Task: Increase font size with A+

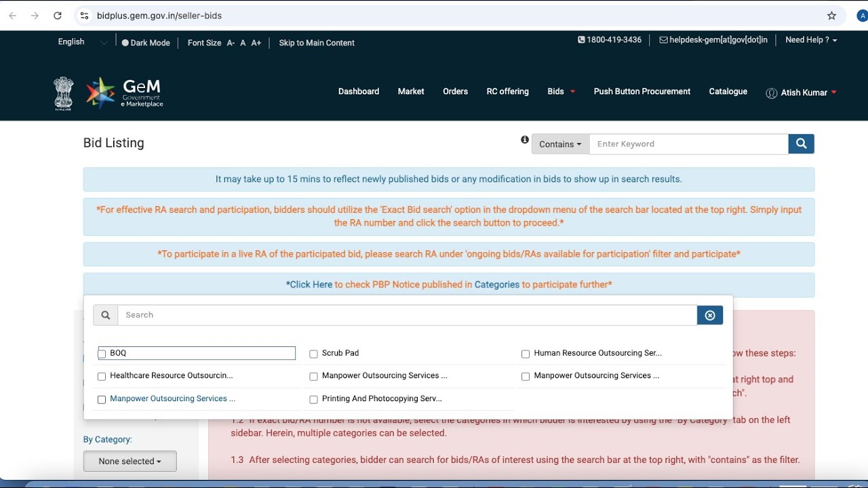Action: click(256, 43)
